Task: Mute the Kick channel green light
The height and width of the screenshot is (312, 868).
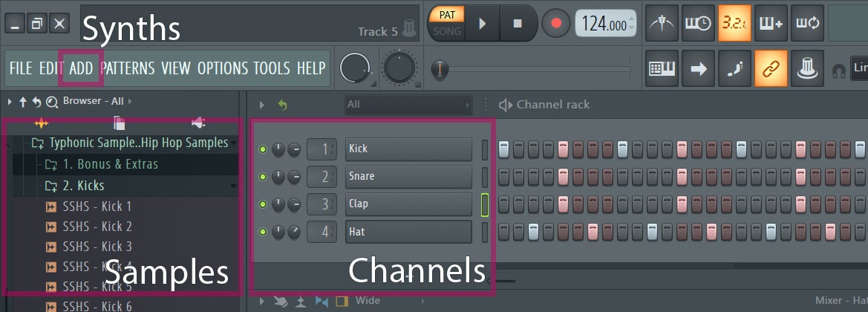Action: [262, 149]
